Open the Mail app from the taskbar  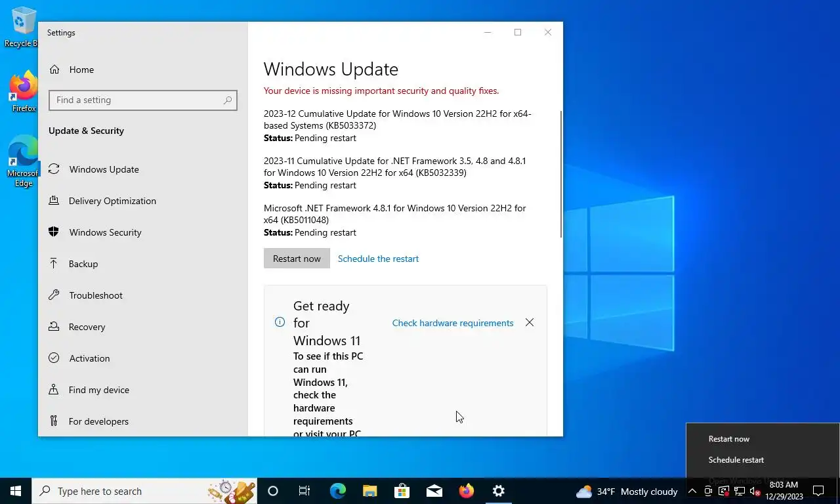(434, 491)
